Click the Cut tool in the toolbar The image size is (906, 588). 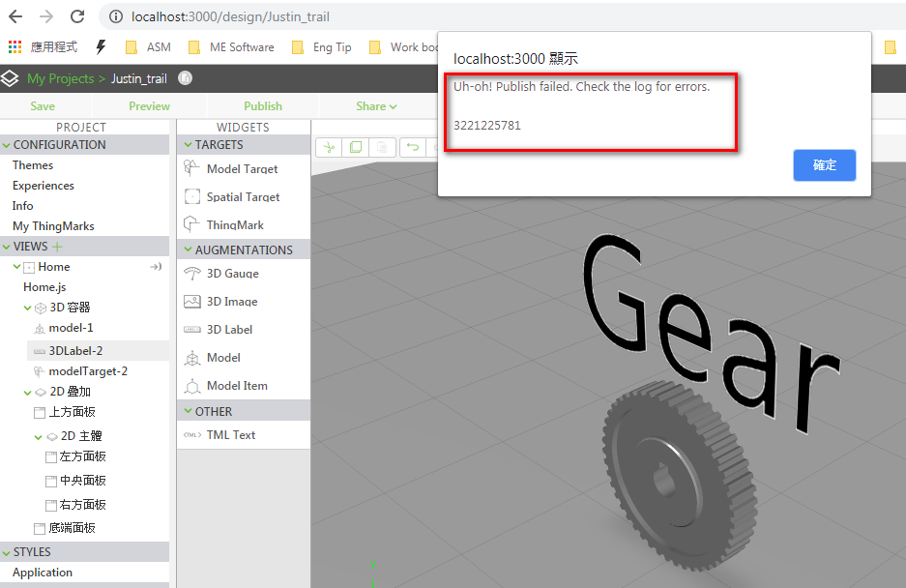329,146
